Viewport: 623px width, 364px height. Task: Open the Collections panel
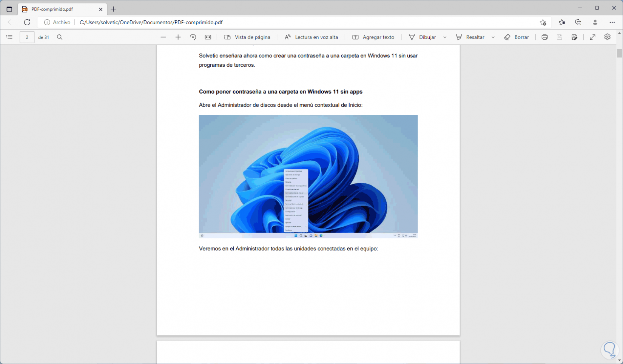[x=578, y=22]
